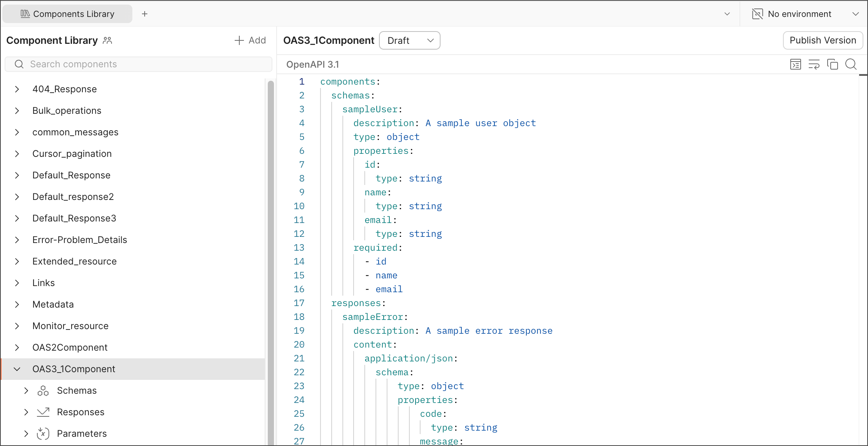
Task: Click 'A sample user object' description text
Action: click(x=481, y=123)
